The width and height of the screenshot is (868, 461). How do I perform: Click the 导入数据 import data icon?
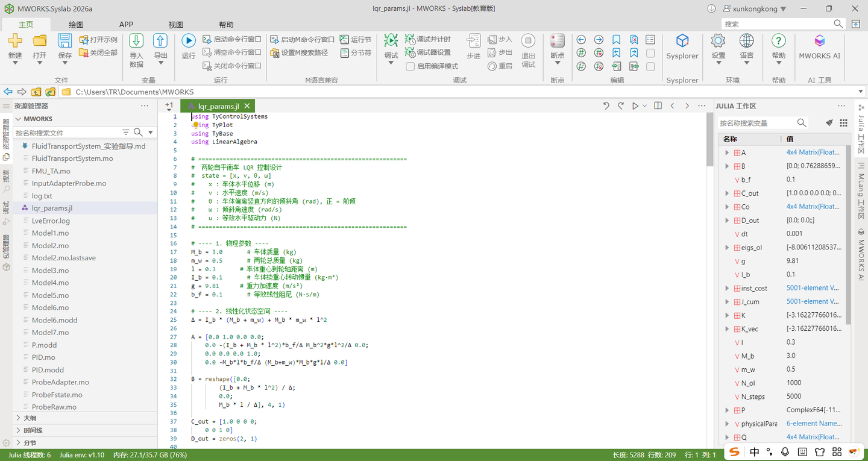[x=136, y=41]
